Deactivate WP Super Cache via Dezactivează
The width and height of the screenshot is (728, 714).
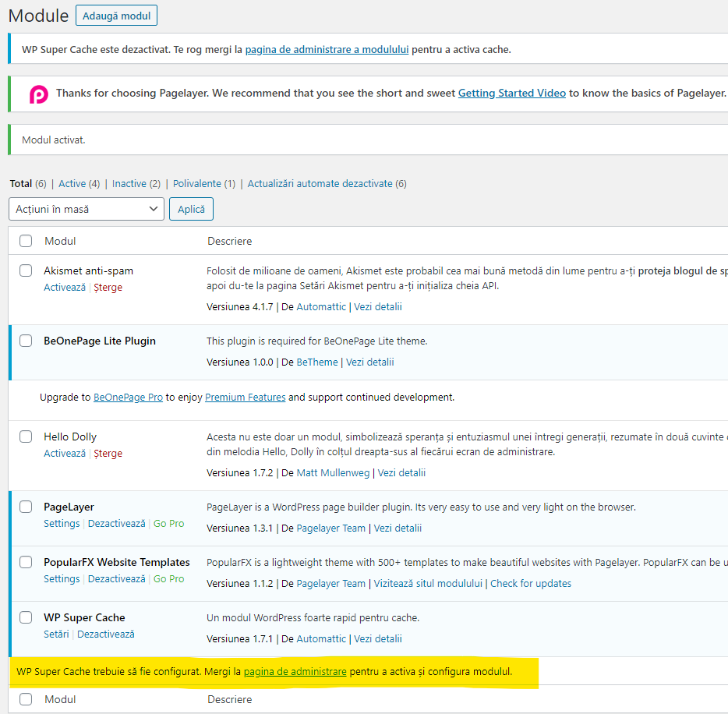click(106, 634)
